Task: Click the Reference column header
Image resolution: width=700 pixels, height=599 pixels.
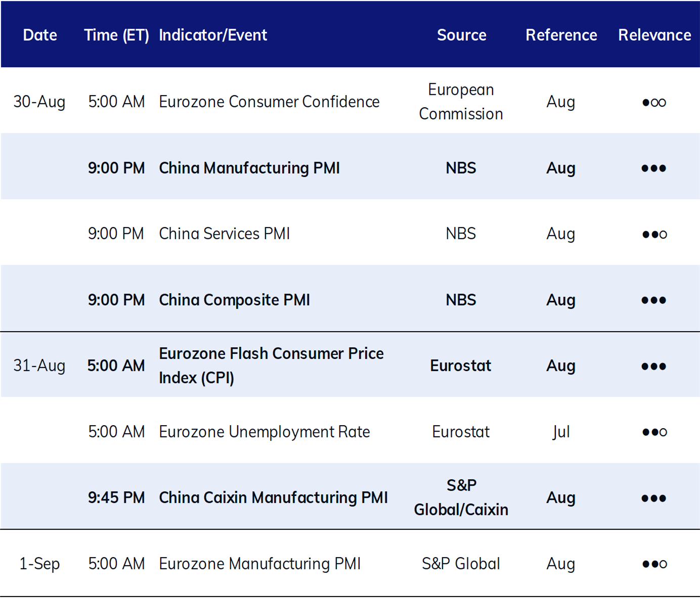Action: [561, 35]
